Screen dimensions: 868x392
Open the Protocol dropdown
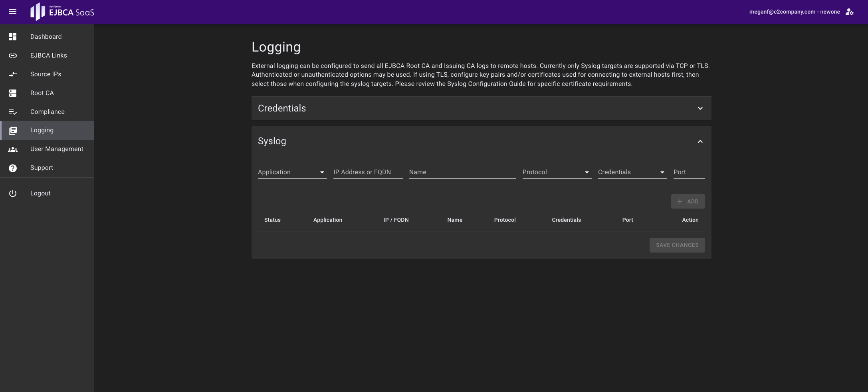point(557,172)
